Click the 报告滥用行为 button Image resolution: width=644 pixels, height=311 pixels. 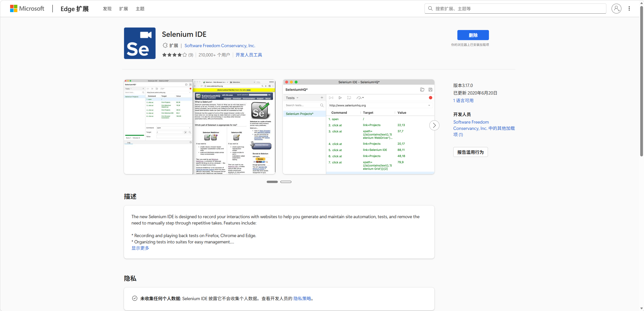pos(470,152)
